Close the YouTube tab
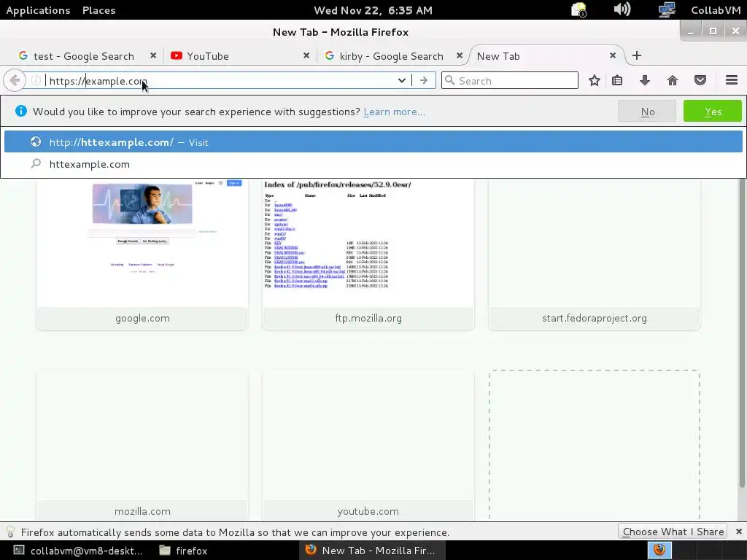747x560 pixels. [x=306, y=55]
